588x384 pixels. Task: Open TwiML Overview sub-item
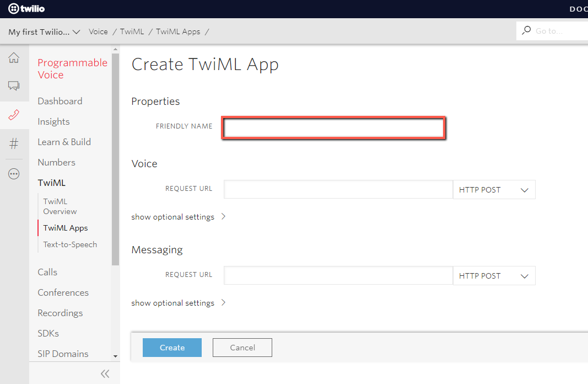click(x=60, y=206)
